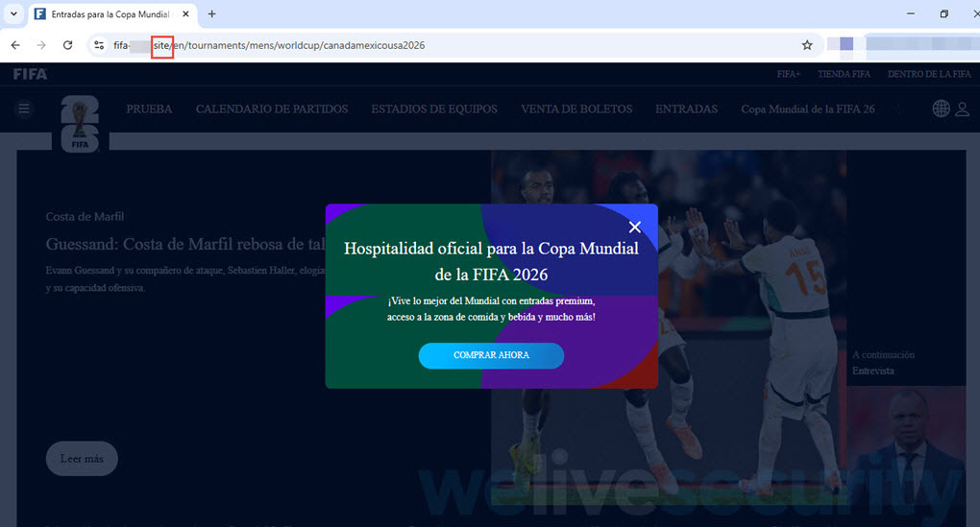Open ESTADIOS DE EQUIPOS
The image size is (980, 527).
click(x=434, y=109)
